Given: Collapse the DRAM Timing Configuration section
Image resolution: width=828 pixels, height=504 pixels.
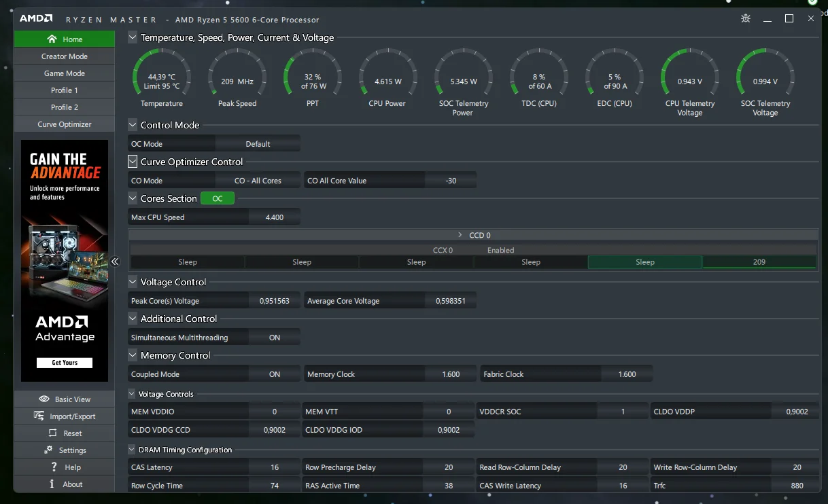Looking at the screenshot, I should point(132,450).
